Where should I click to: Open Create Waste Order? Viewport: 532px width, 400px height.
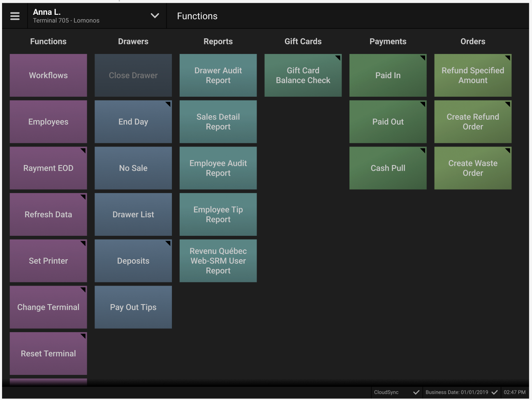[x=473, y=168]
